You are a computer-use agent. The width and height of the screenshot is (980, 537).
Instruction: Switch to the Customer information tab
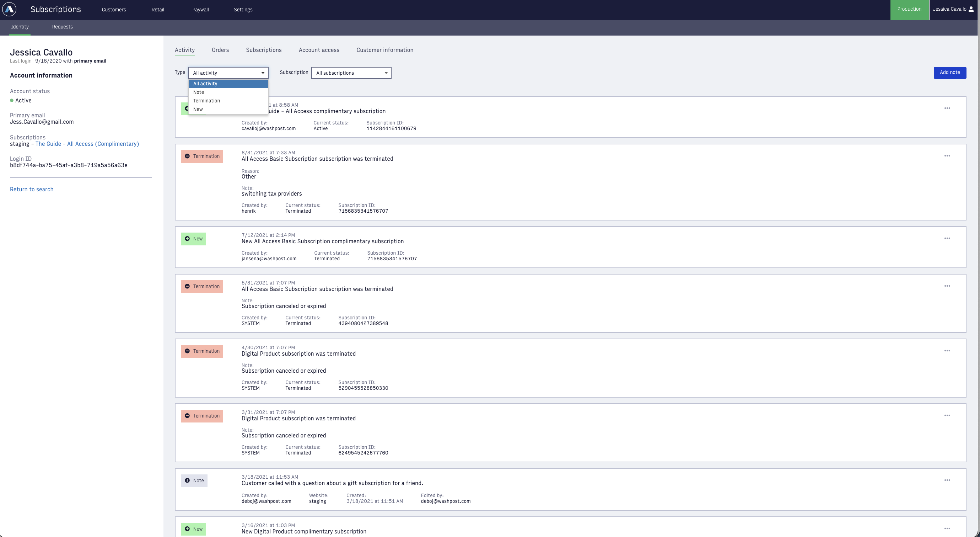(384, 50)
